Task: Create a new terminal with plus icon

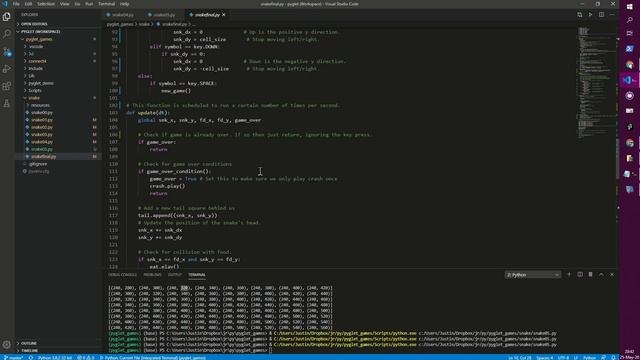Action: (x=569, y=275)
